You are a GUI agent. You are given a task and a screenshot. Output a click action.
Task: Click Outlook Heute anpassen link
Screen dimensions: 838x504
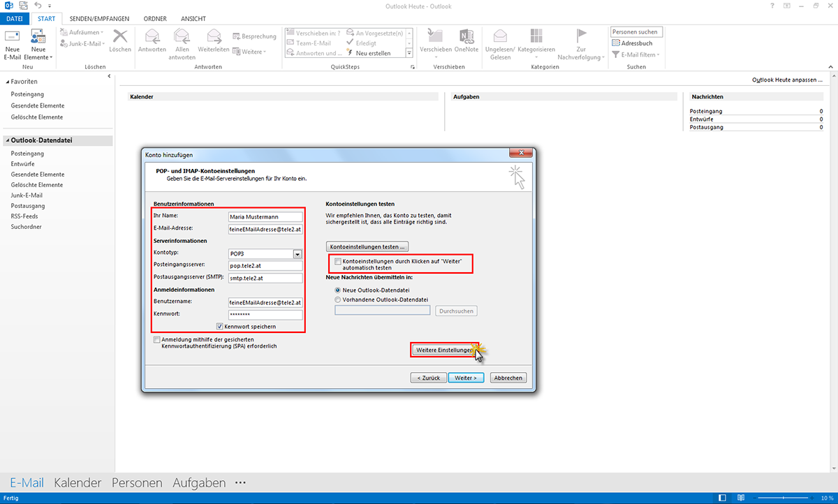[787, 80]
